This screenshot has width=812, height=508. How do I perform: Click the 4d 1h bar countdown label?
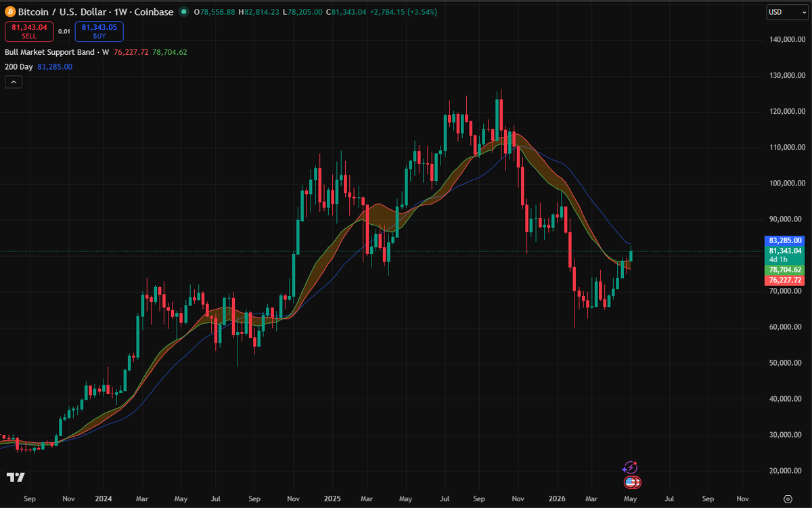pyautogui.click(x=778, y=259)
